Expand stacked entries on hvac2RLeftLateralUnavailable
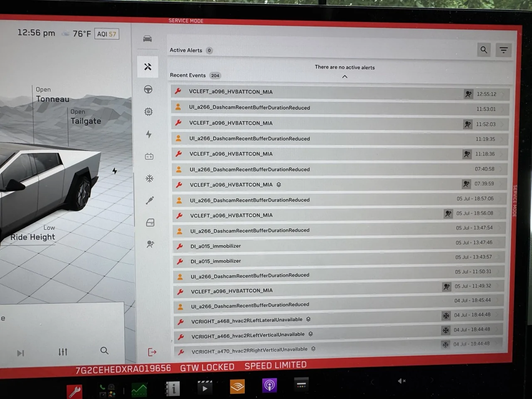This screenshot has width=532, height=399. tap(308, 319)
